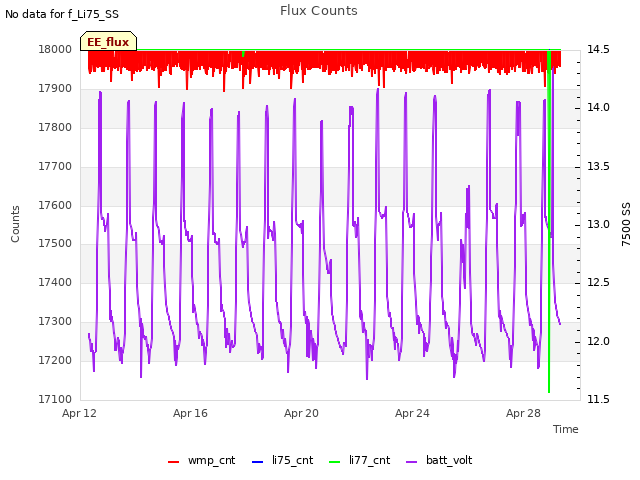The image size is (640, 480).
Task: Click the 12.5 right-axis tick label
Action: pos(598,282)
